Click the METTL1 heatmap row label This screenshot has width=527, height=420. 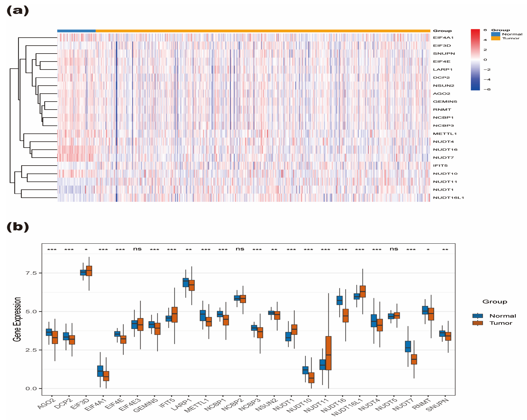[445, 134]
